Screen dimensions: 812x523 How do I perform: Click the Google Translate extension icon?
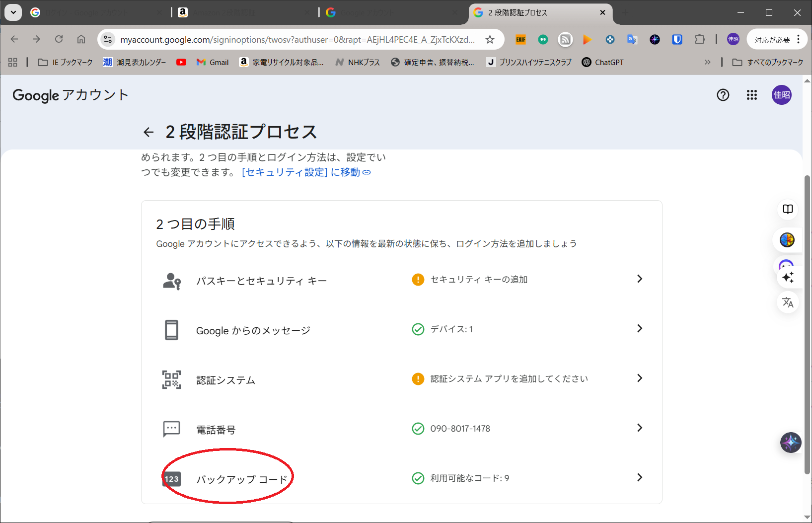[x=632, y=40]
